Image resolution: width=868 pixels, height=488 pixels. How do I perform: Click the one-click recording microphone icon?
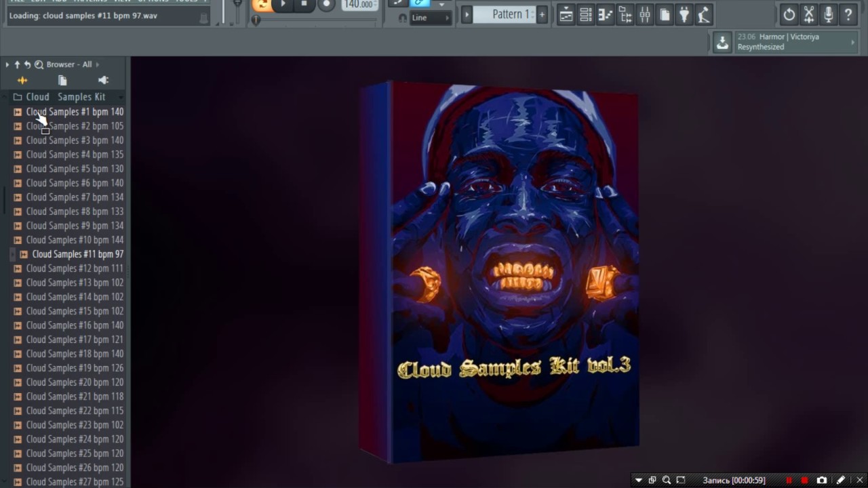coord(829,14)
